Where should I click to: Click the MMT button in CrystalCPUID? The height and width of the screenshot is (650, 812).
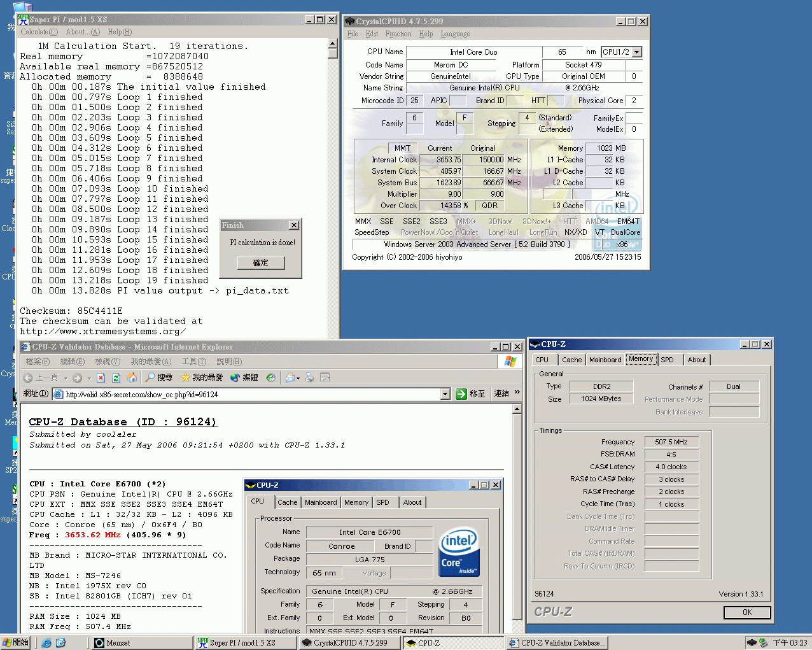point(402,148)
